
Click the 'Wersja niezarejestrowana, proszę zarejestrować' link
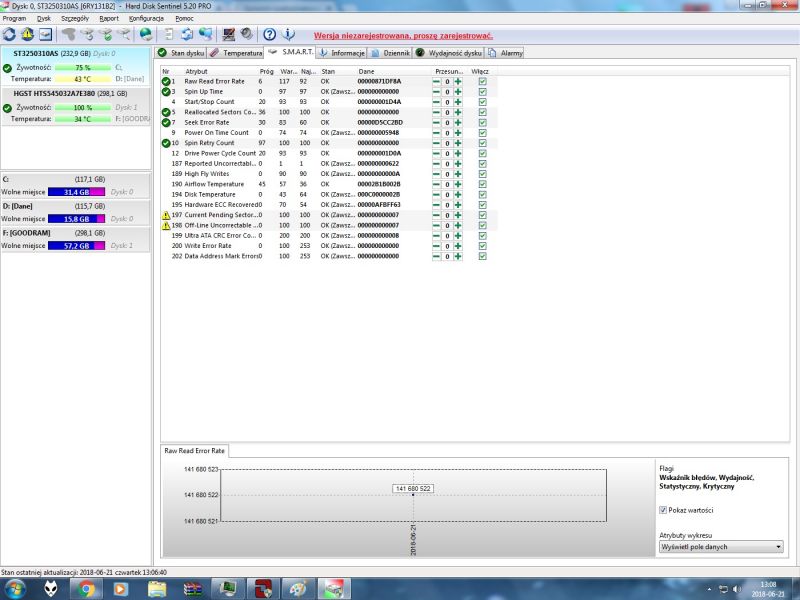pyautogui.click(x=403, y=36)
